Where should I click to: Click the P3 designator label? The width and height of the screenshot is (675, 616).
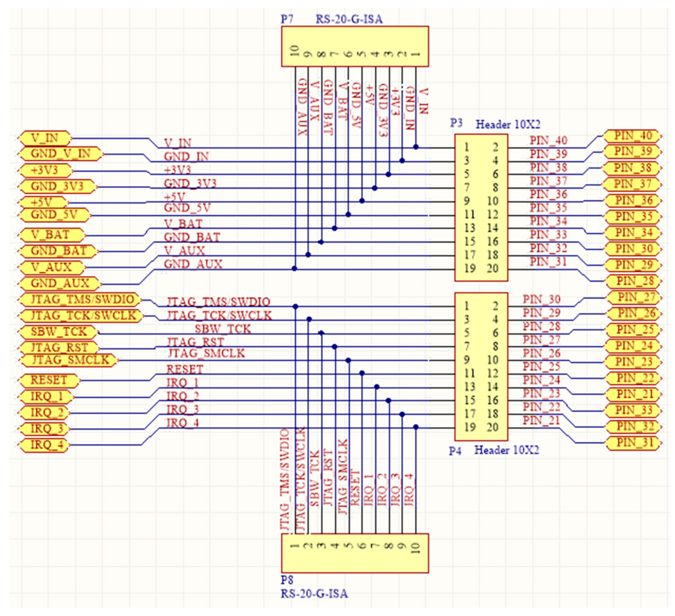coord(456,123)
